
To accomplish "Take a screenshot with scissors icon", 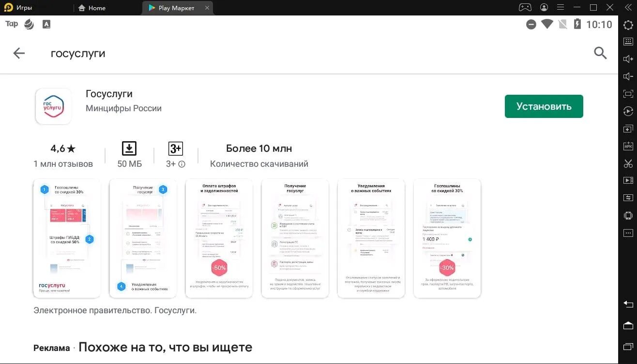I will pyautogui.click(x=628, y=163).
